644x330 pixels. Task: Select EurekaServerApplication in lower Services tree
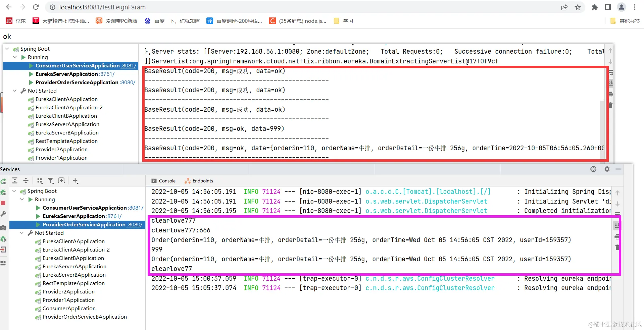tap(74, 216)
